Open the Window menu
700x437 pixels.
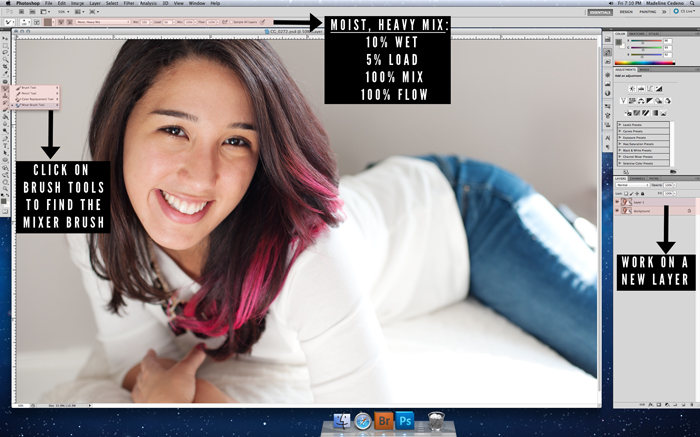pyautogui.click(x=197, y=3)
